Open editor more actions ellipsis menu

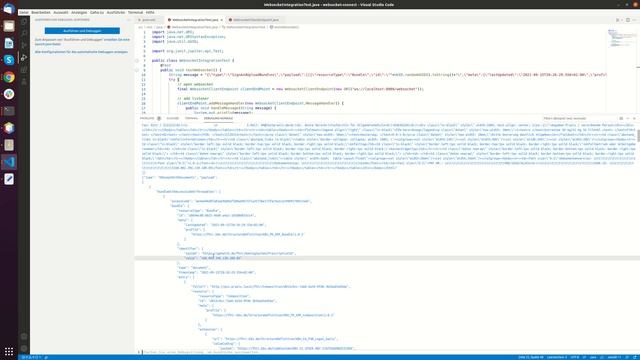click(x=634, y=20)
